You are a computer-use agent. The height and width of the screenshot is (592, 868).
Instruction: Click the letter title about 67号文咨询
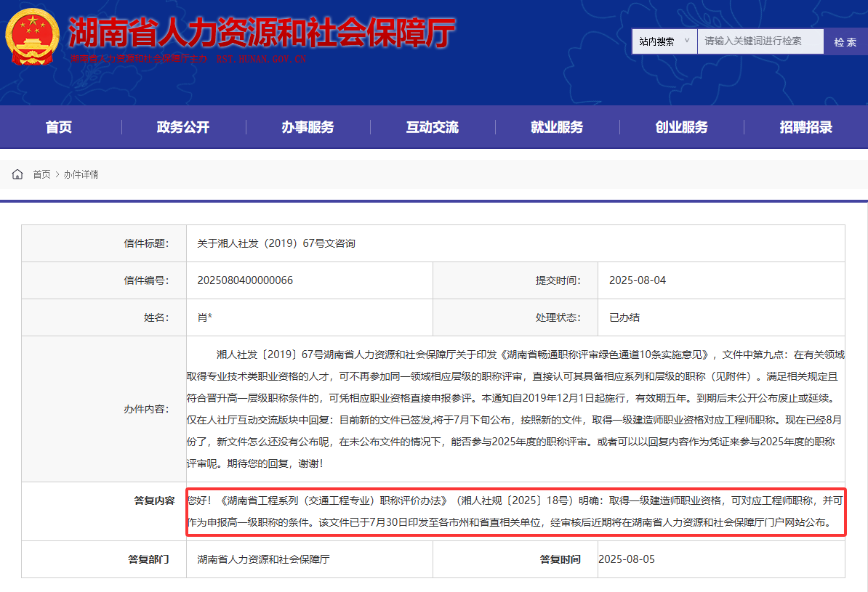276,243
